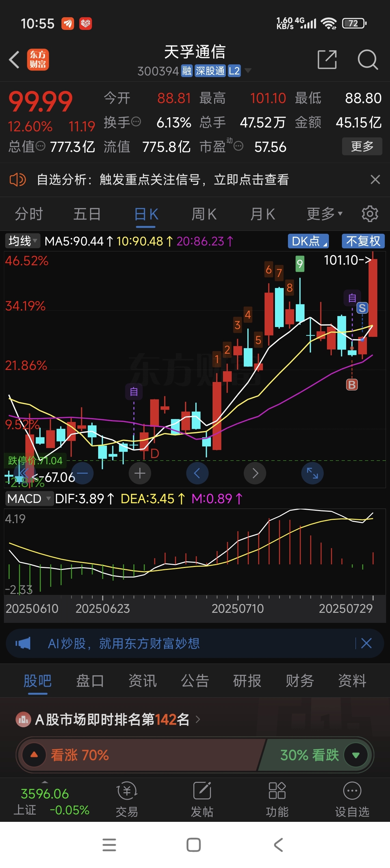The height and width of the screenshot is (868, 390).
Task: Open the 换手 info icon
Action: 136,122
